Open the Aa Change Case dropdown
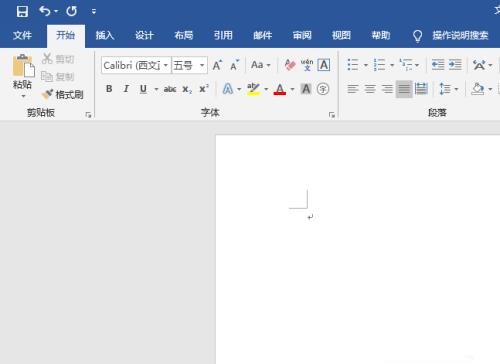The height and width of the screenshot is (364, 500). (x=260, y=65)
